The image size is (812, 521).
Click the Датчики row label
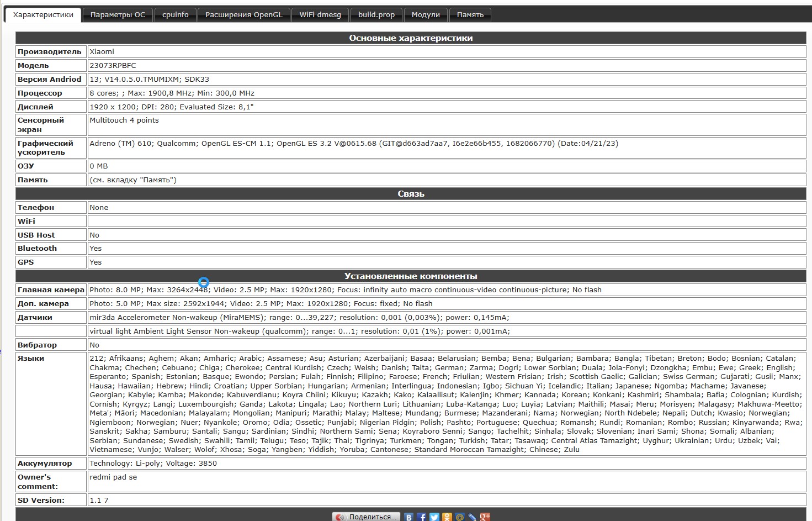(x=35, y=317)
